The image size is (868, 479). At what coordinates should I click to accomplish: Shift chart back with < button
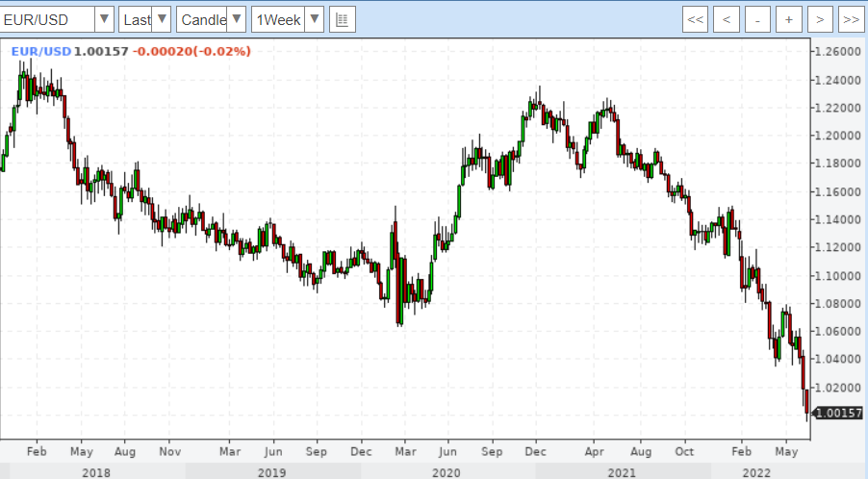click(x=727, y=20)
